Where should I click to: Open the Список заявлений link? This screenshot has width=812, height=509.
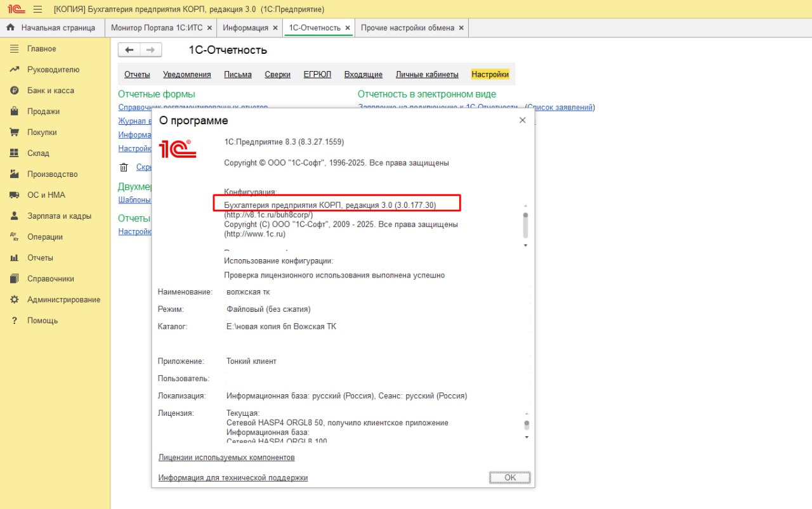(x=560, y=107)
